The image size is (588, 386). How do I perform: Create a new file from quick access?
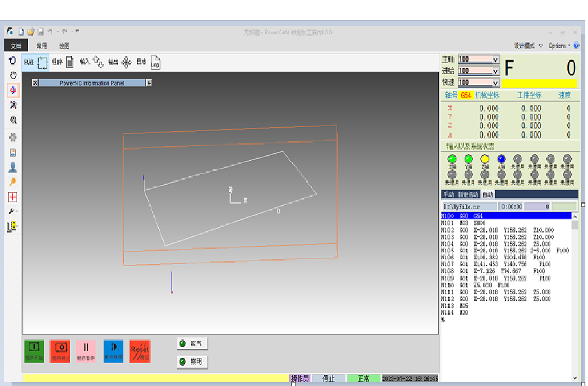point(21,32)
